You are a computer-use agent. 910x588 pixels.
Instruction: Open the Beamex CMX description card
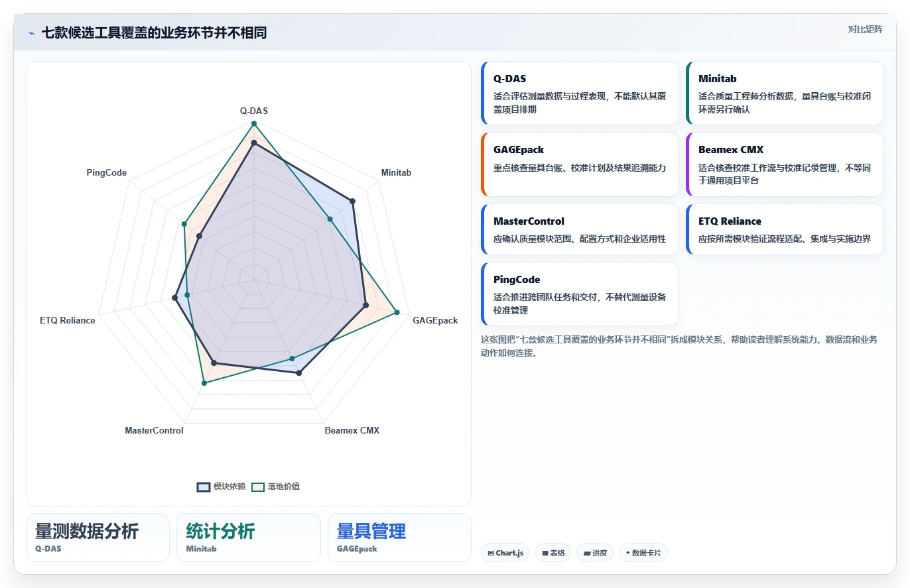click(785, 164)
